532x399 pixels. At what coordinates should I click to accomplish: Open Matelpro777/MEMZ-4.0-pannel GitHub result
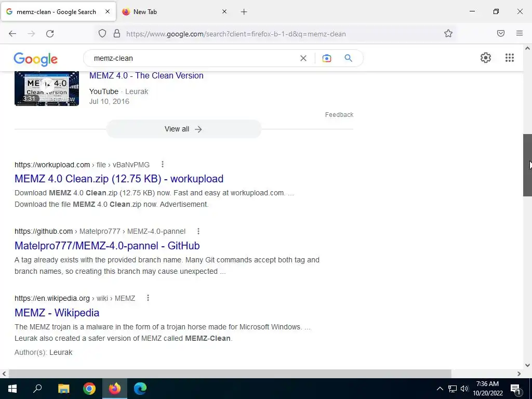pyautogui.click(x=107, y=246)
